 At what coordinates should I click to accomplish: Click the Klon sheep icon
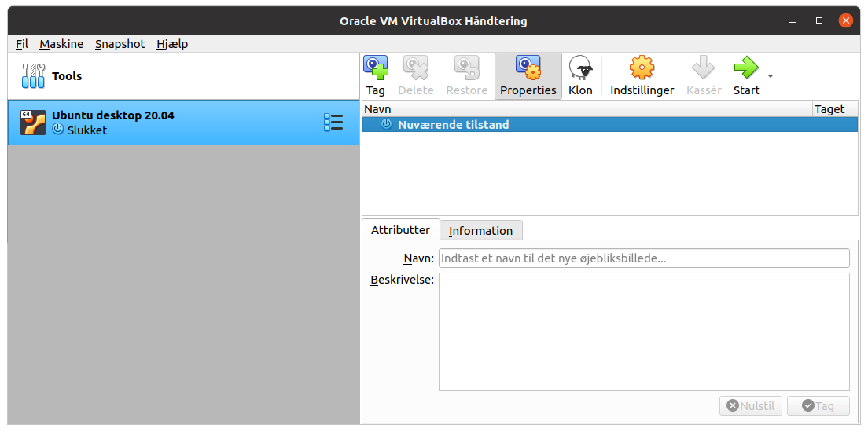(x=580, y=68)
